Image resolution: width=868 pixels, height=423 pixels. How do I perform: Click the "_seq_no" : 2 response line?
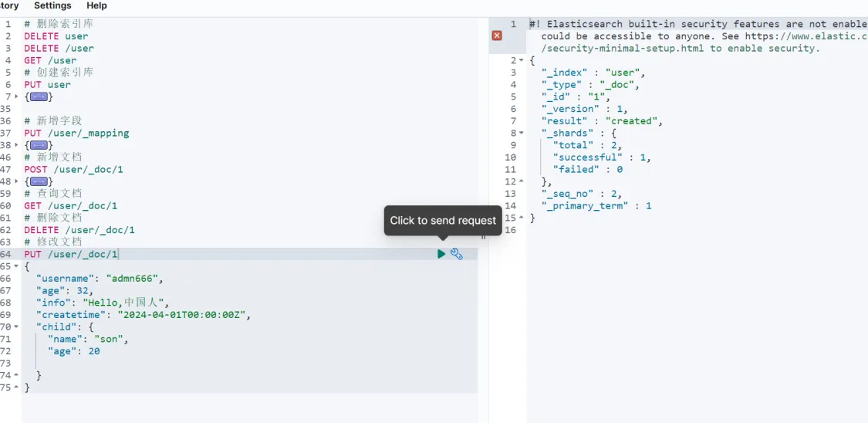tap(582, 194)
